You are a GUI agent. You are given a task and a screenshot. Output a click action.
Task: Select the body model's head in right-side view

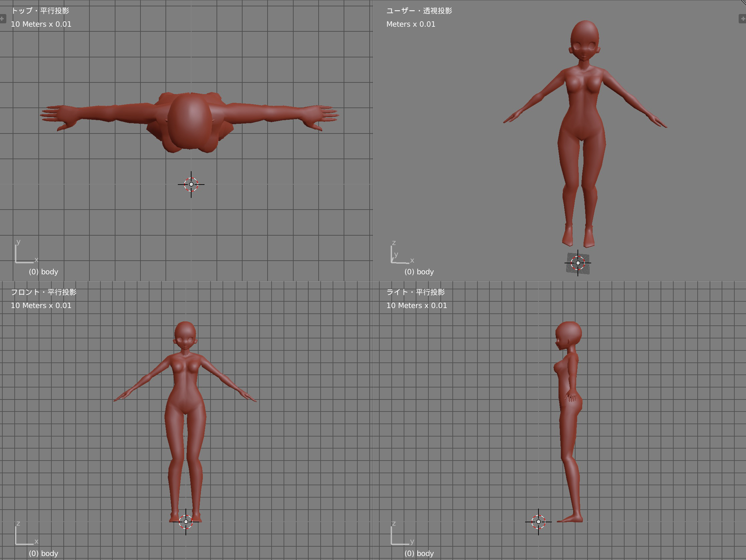569,336
